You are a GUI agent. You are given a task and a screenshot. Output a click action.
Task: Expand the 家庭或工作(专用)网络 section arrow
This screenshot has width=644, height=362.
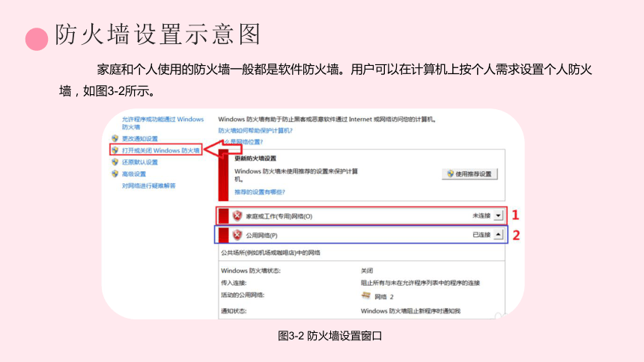coord(498,215)
